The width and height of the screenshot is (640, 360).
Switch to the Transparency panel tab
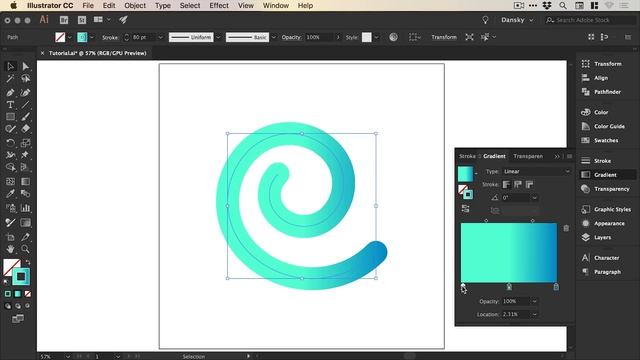pos(528,156)
